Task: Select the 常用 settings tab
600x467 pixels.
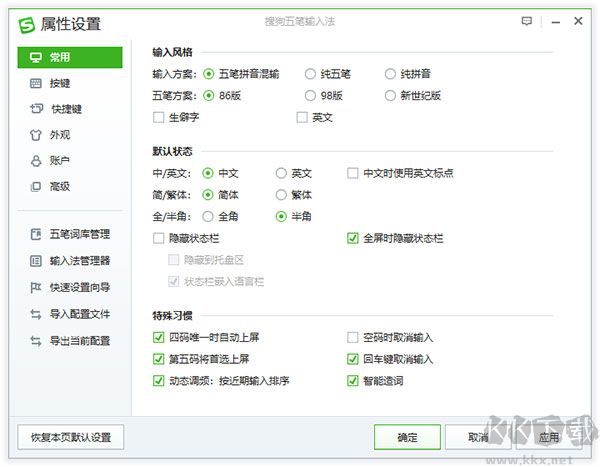Action: pos(70,57)
